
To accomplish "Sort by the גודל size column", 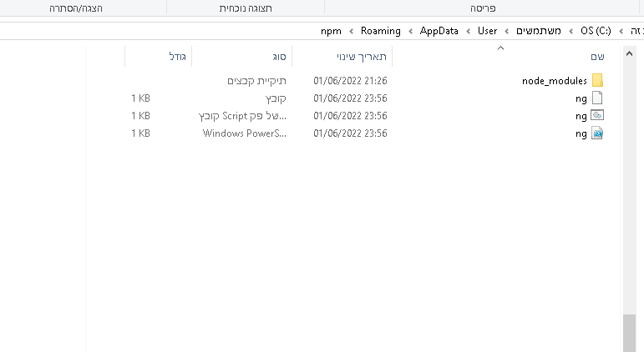I will click(x=177, y=57).
